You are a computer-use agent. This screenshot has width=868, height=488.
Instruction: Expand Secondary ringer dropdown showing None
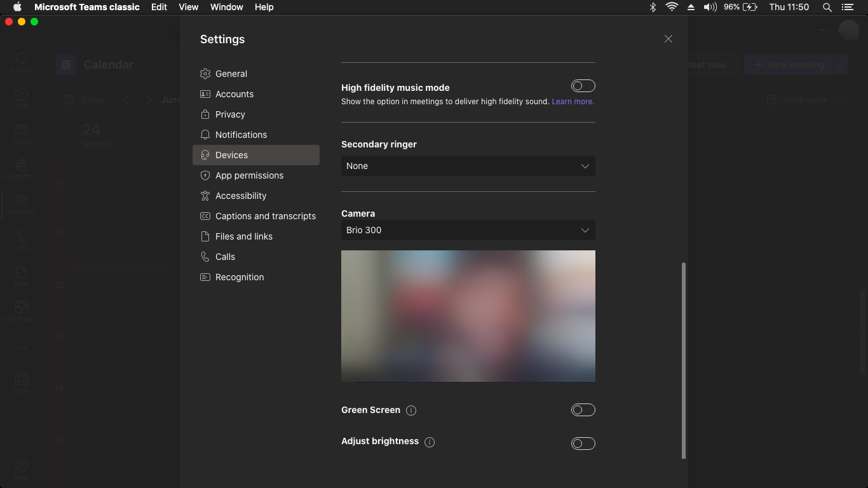coord(468,166)
